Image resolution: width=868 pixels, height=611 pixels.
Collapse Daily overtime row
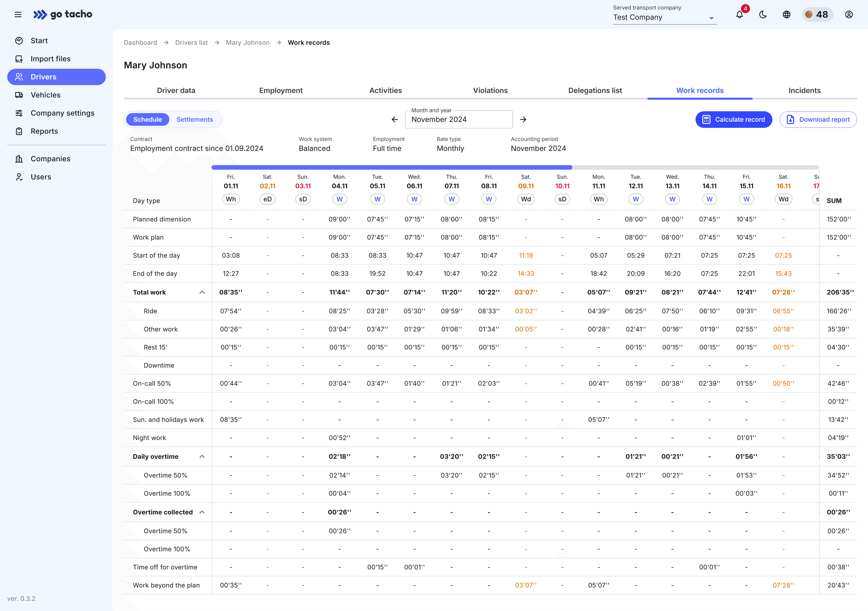pyautogui.click(x=202, y=457)
